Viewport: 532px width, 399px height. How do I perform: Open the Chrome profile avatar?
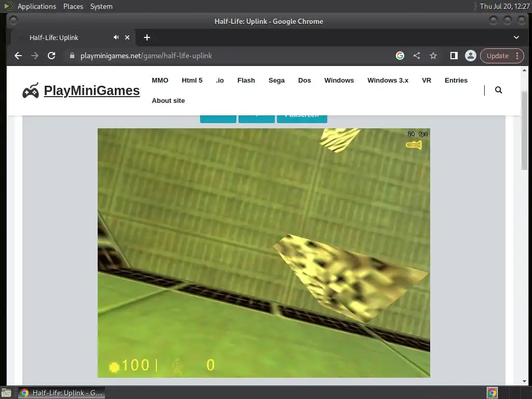pyautogui.click(x=471, y=56)
